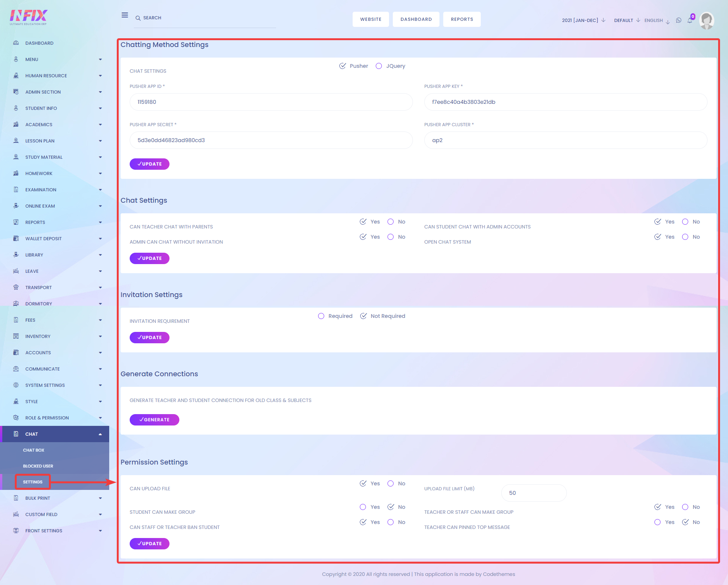This screenshot has width=728, height=585.
Task: Set admin chat without invitation to No
Action: (391, 237)
